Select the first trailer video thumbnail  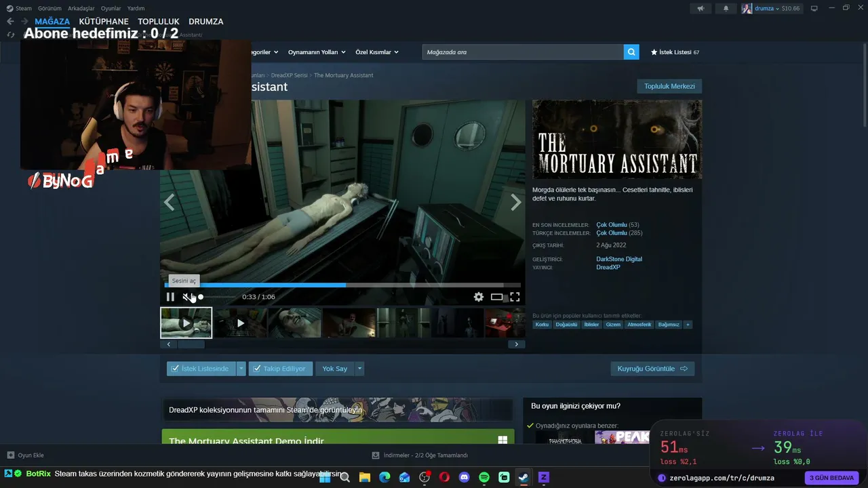click(x=186, y=323)
